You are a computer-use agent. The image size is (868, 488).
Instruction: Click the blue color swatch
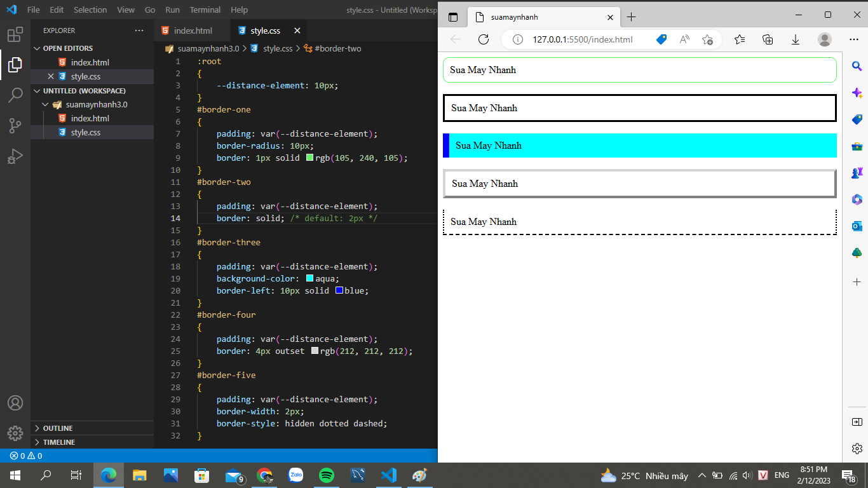coord(339,290)
